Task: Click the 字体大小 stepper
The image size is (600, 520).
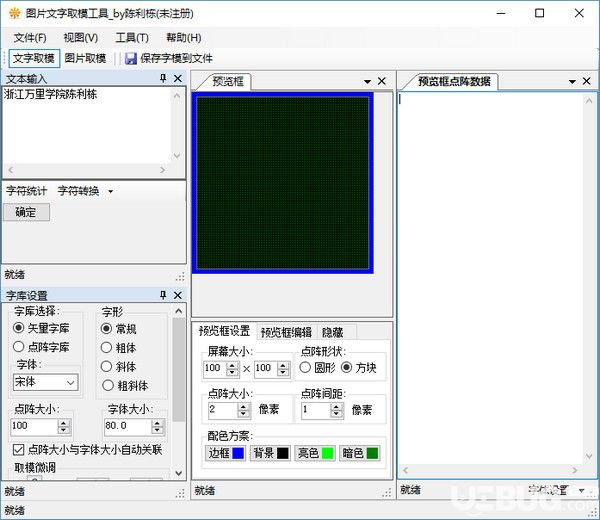Action: pyautogui.click(x=157, y=427)
